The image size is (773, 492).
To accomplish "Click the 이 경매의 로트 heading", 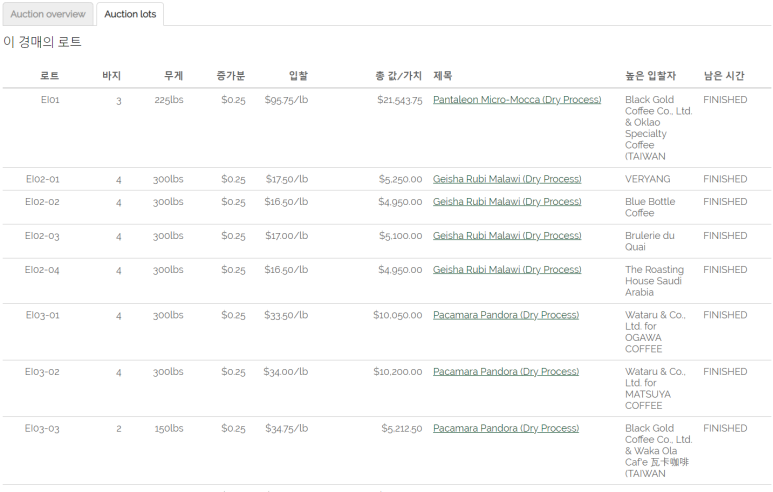I will (42, 41).
